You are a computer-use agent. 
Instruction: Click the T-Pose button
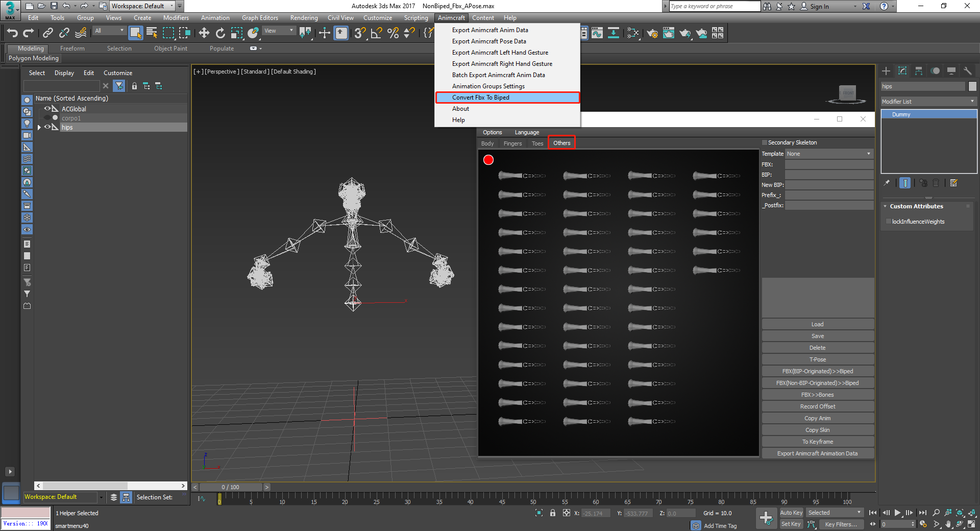[x=818, y=359]
